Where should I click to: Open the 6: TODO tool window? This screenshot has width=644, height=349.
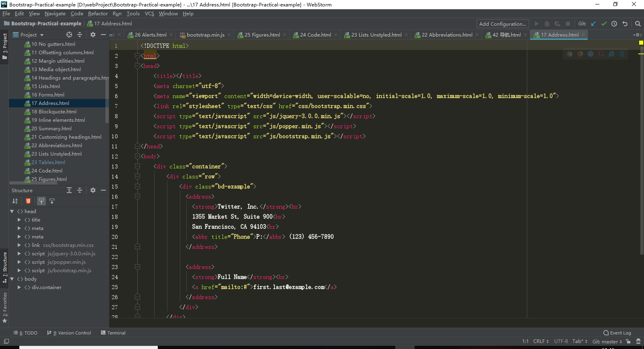[x=25, y=333]
